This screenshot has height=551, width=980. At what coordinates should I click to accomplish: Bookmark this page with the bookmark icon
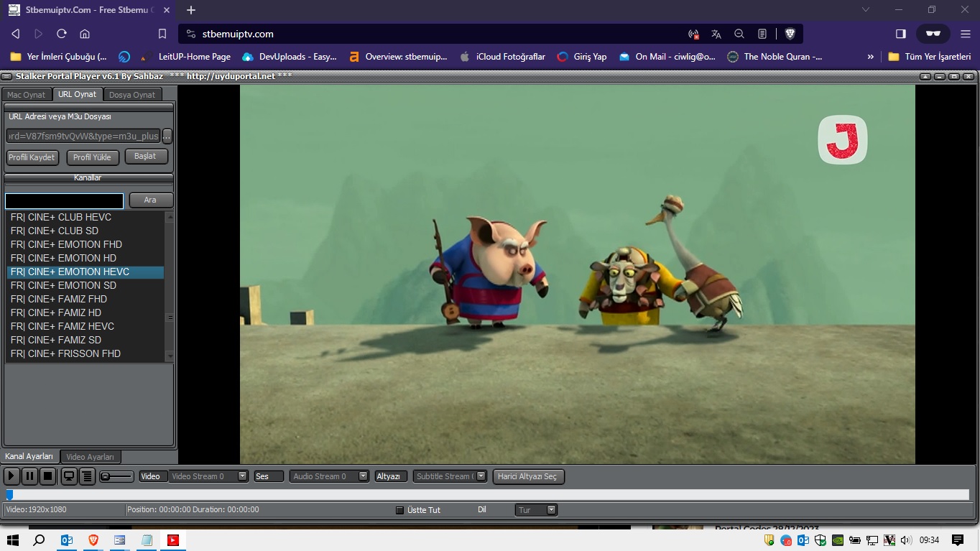[x=162, y=34]
